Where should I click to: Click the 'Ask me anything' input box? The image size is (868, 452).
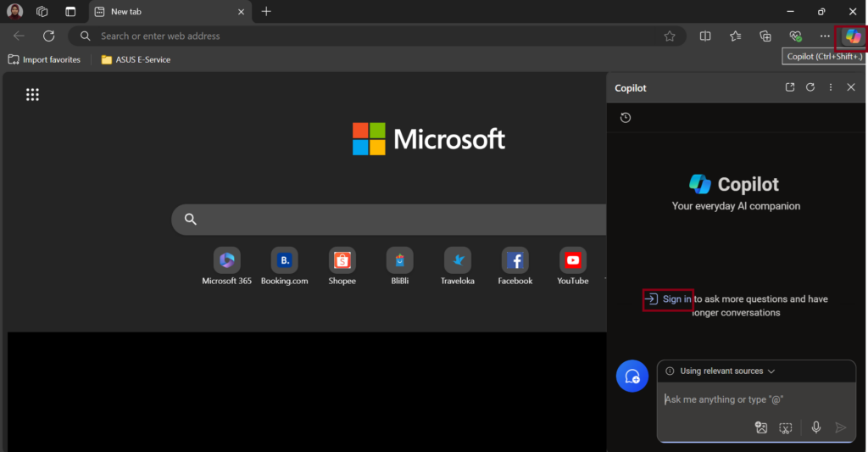click(x=746, y=399)
